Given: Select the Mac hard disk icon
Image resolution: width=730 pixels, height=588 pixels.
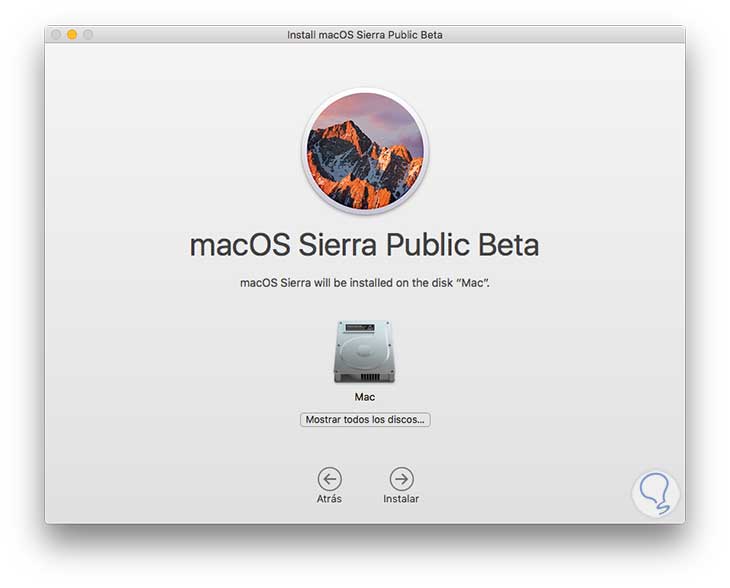Looking at the screenshot, I should point(365,351).
